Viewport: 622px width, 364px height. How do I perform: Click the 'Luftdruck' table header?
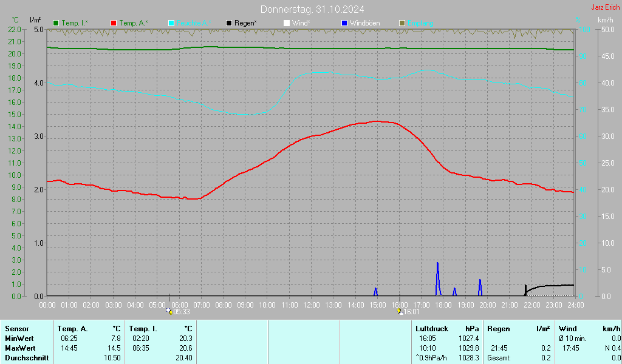432,329
